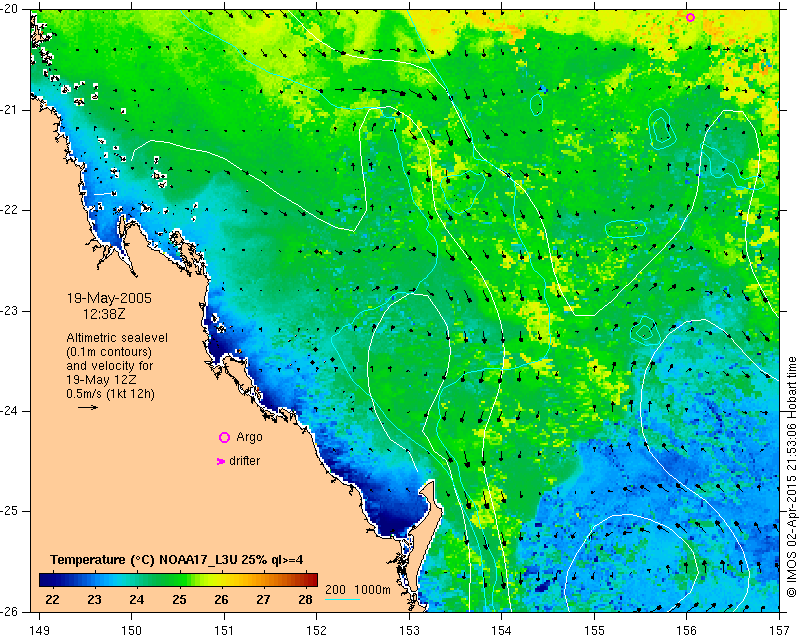Viewport: 800px width, 640px height.
Task: Click the '27' colorbar tick label
Action: click(263, 599)
